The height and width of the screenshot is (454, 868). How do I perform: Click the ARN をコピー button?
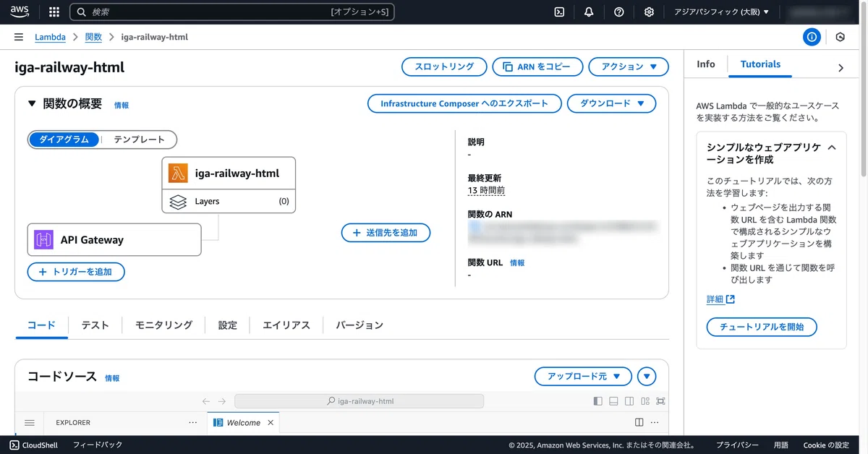point(537,67)
